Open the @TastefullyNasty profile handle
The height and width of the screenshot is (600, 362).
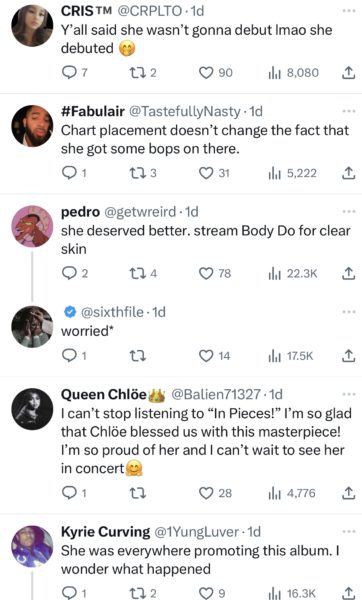pos(185,111)
